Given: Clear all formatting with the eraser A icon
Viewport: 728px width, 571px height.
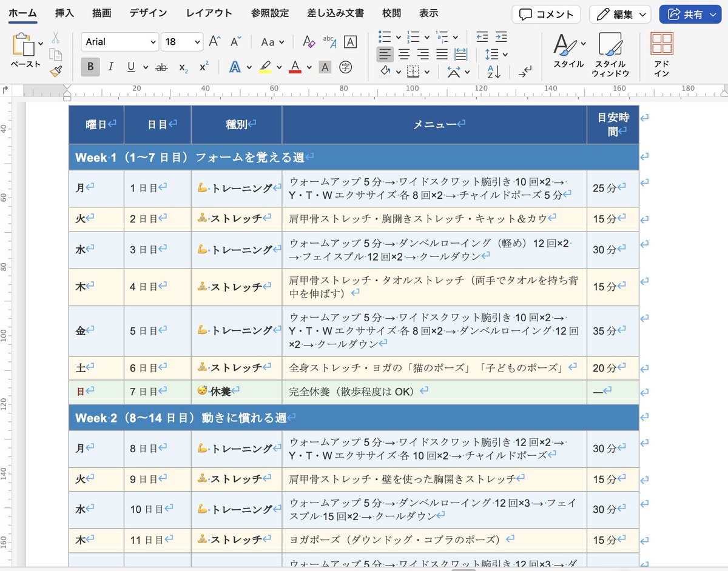Looking at the screenshot, I should point(308,42).
